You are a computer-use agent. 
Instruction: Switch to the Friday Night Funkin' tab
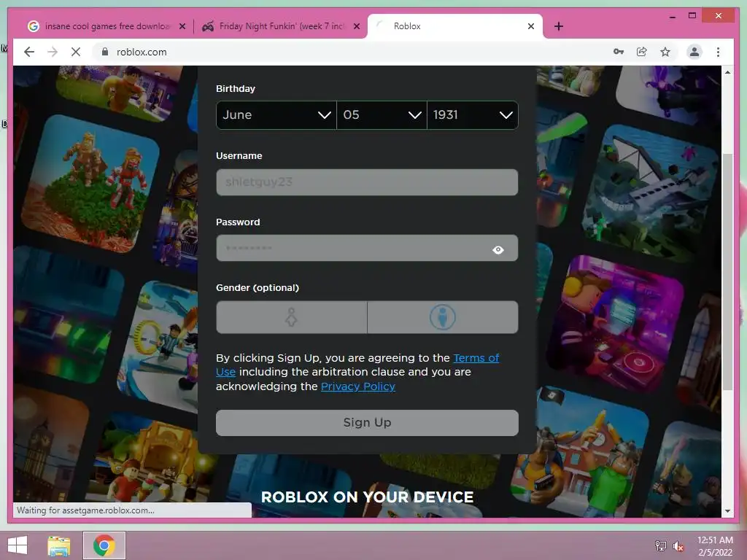pyautogui.click(x=281, y=26)
